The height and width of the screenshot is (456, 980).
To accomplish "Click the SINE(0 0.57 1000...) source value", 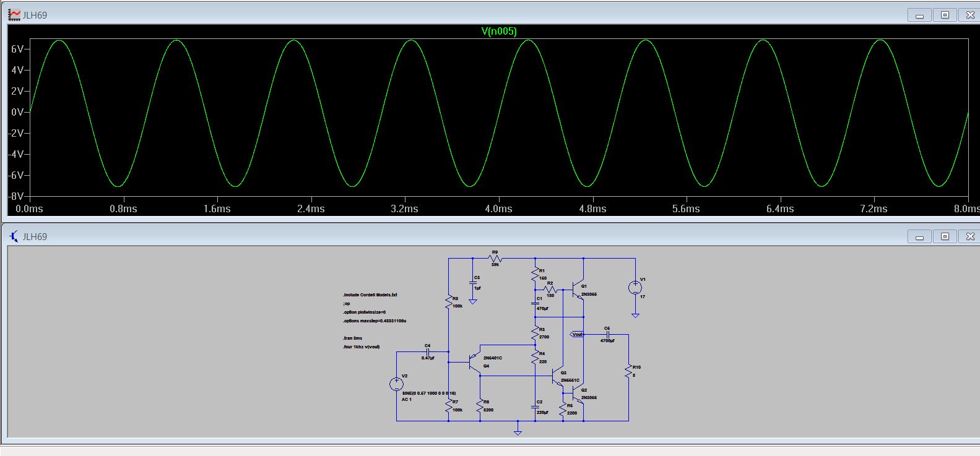I will point(429,393).
